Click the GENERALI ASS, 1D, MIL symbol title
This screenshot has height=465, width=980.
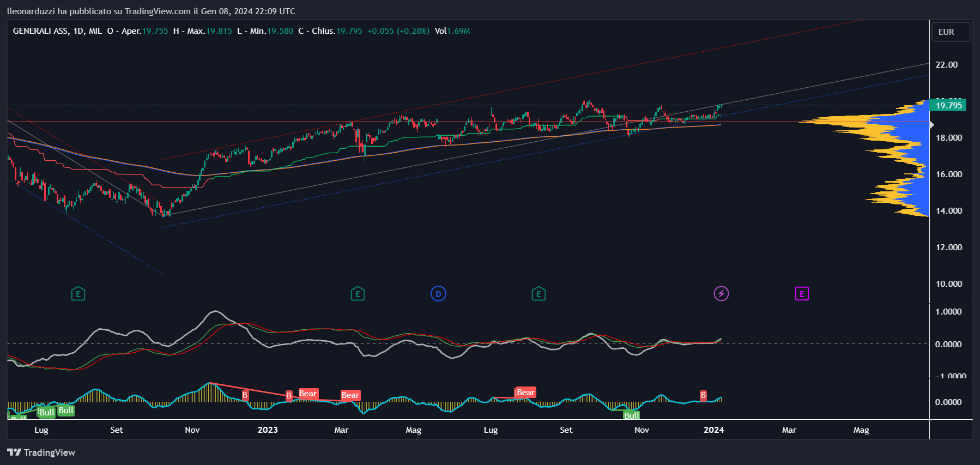pyautogui.click(x=57, y=31)
